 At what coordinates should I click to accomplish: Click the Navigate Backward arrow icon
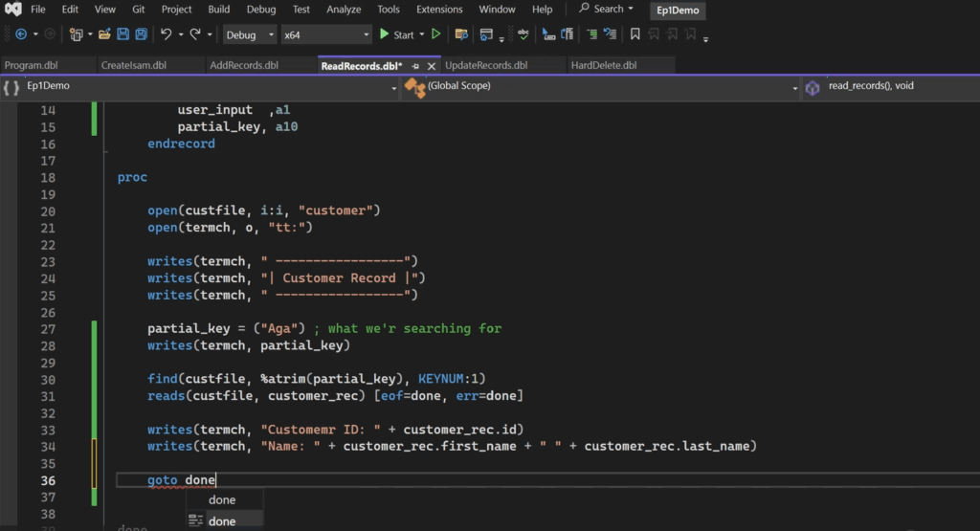[20, 34]
